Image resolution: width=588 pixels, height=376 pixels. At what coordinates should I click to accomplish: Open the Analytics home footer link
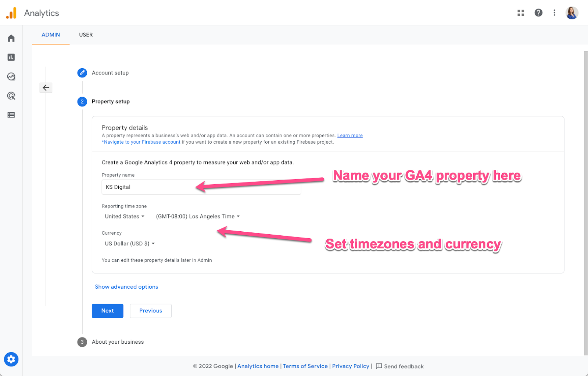pyautogui.click(x=258, y=366)
